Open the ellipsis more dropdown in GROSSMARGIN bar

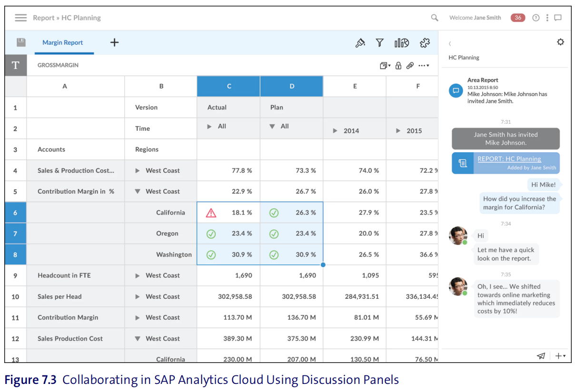[424, 66]
